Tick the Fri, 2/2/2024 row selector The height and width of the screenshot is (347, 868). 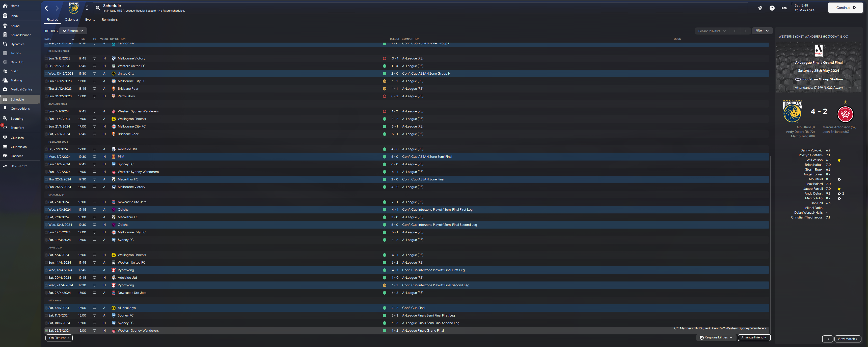coord(46,149)
